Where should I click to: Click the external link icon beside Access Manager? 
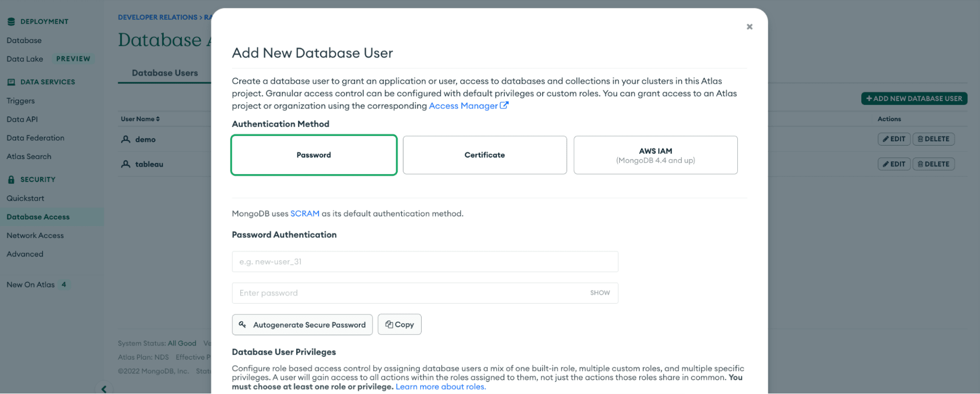coord(504,105)
